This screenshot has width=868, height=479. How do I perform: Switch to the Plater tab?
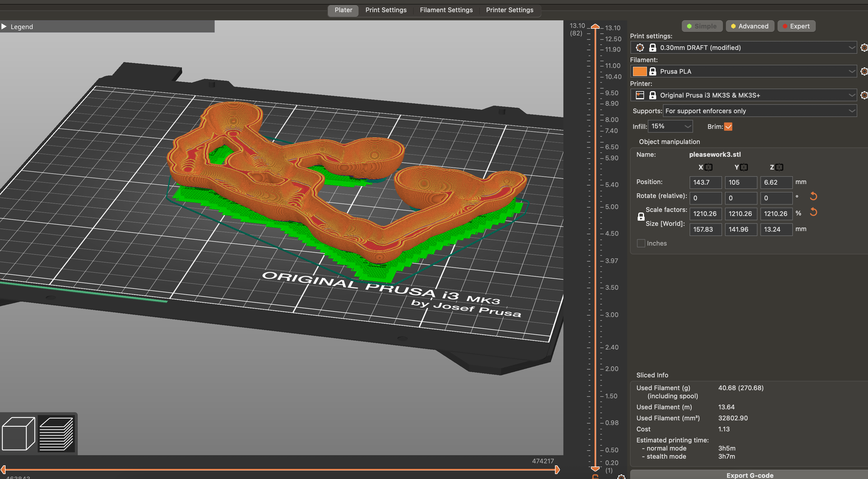coord(343,10)
